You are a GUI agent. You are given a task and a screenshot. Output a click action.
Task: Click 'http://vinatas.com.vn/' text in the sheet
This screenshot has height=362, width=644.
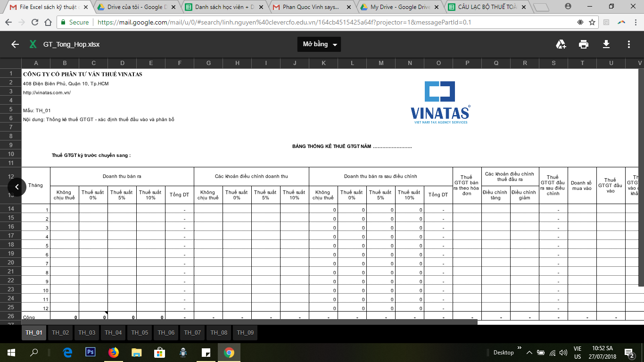(47, 92)
